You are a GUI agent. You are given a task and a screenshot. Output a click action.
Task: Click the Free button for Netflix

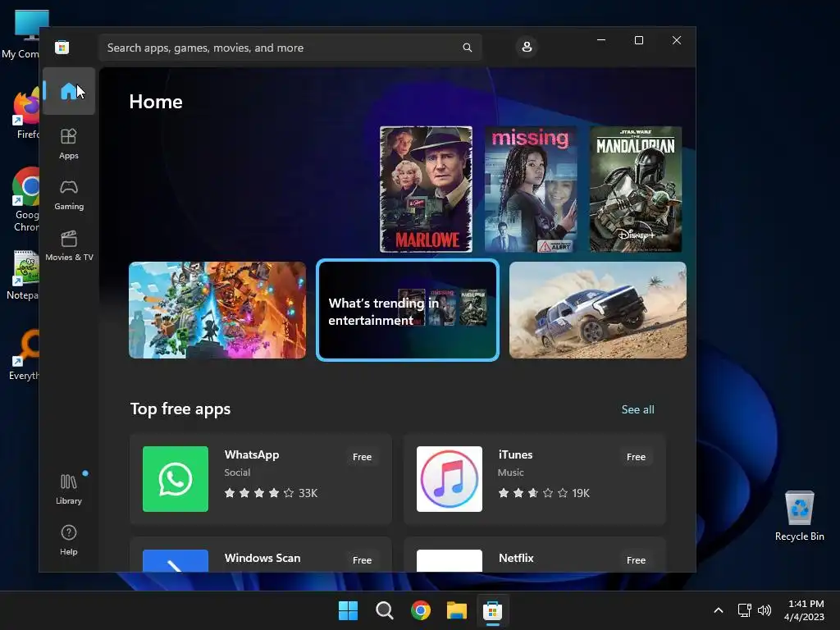pyautogui.click(x=636, y=559)
